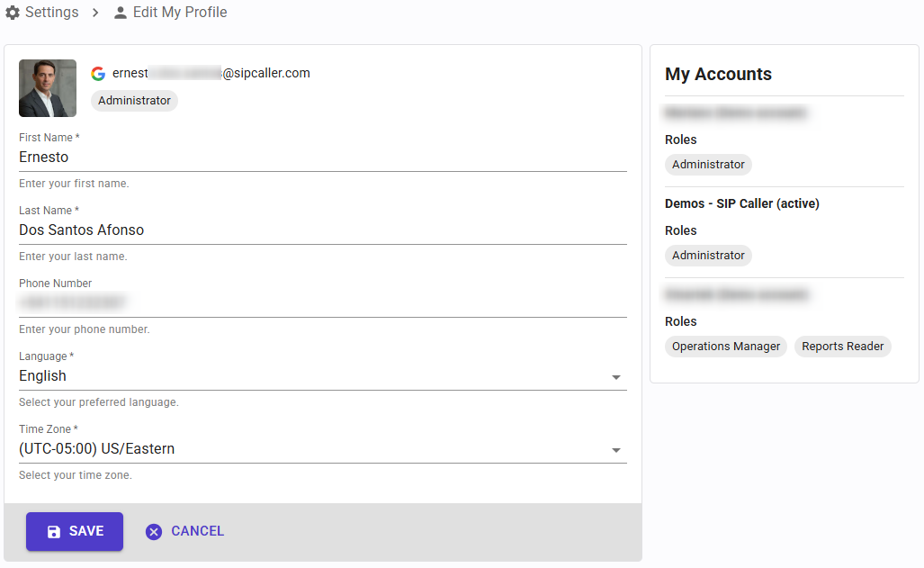Click the breadcrumb chevron separator arrow
This screenshot has width=924, height=568.
click(x=95, y=13)
